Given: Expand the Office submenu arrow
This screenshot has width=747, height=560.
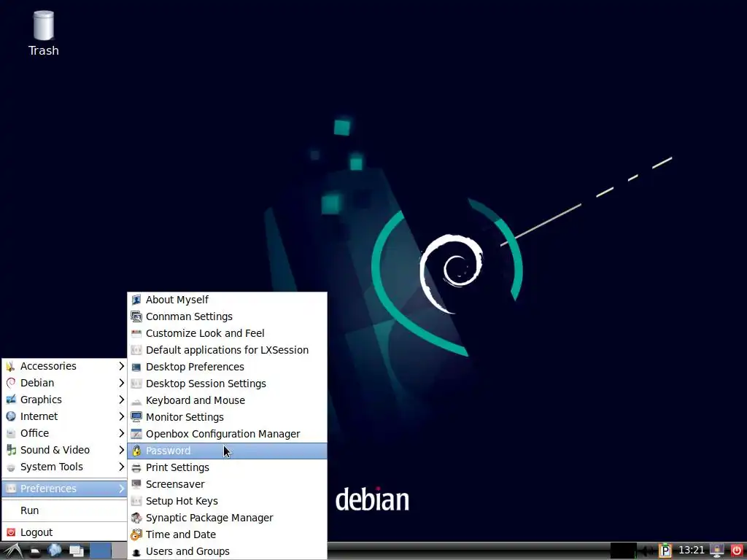Looking at the screenshot, I should 121,433.
